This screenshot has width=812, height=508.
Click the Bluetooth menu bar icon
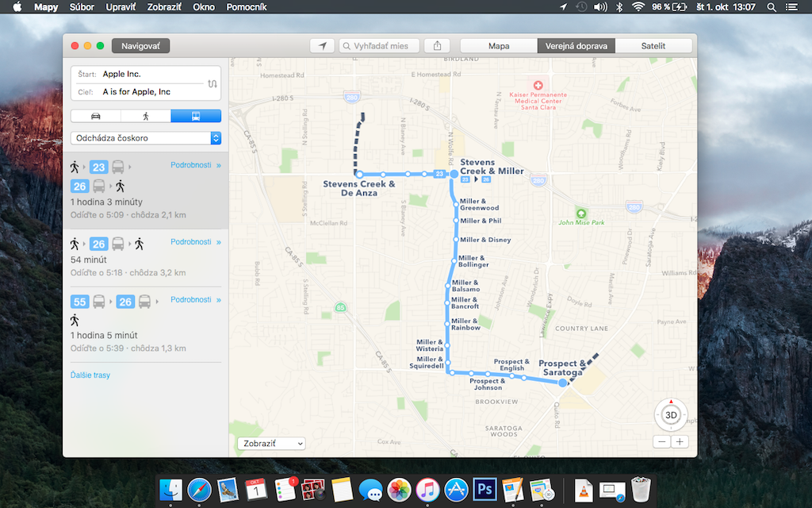click(619, 6)
